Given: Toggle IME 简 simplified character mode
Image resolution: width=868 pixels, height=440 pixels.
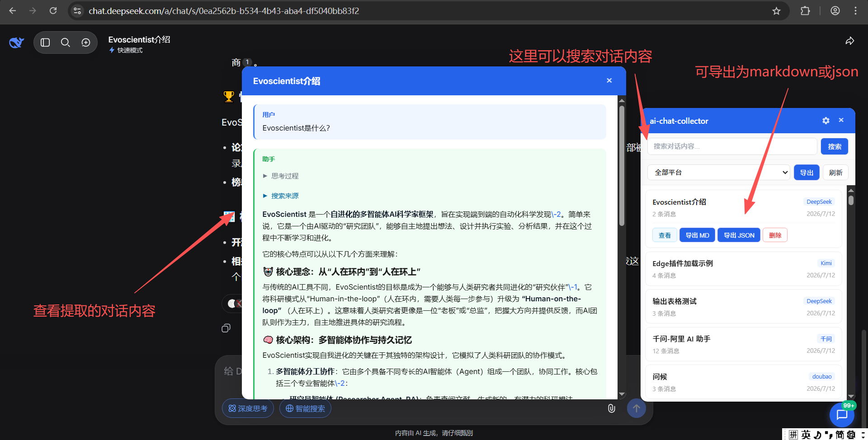Looking at the screenshot, I should [840, 435].
